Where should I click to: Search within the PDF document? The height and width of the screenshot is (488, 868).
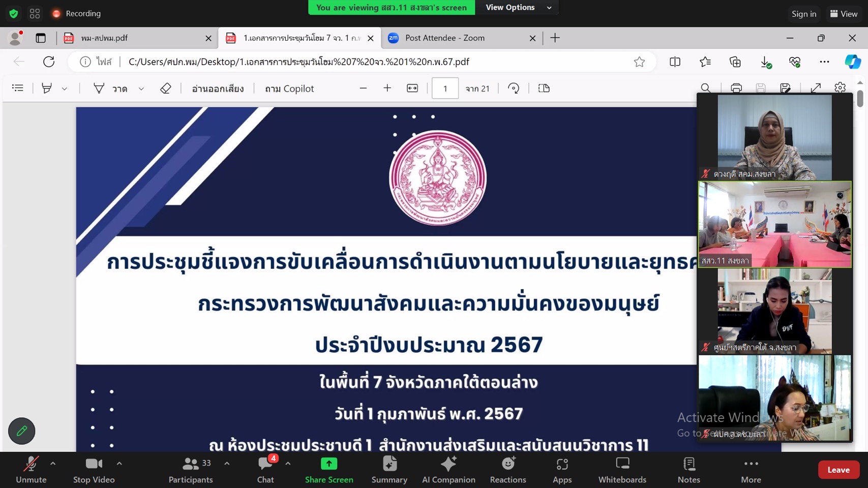tap(706, 88)
